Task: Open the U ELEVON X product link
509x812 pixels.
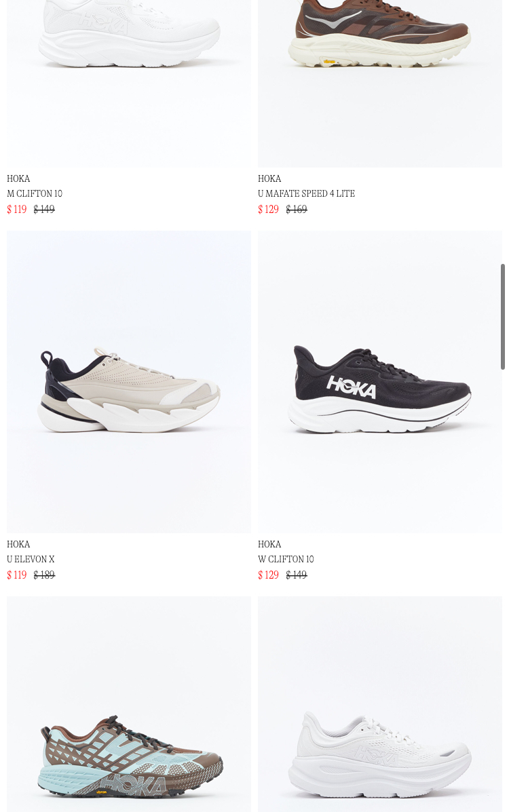Action: point(31,559)
